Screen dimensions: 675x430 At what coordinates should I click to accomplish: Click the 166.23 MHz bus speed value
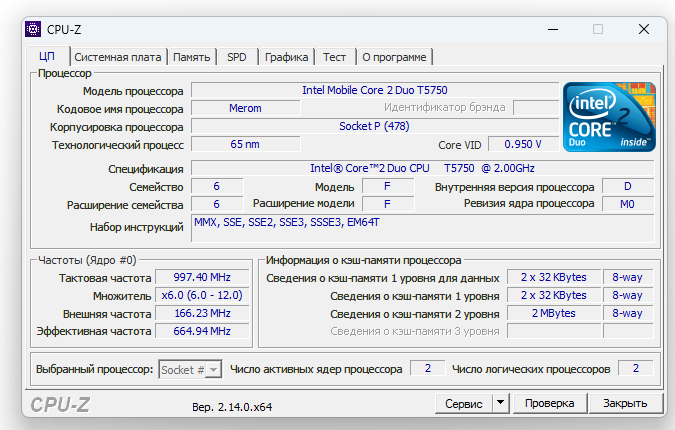(202, 313)
